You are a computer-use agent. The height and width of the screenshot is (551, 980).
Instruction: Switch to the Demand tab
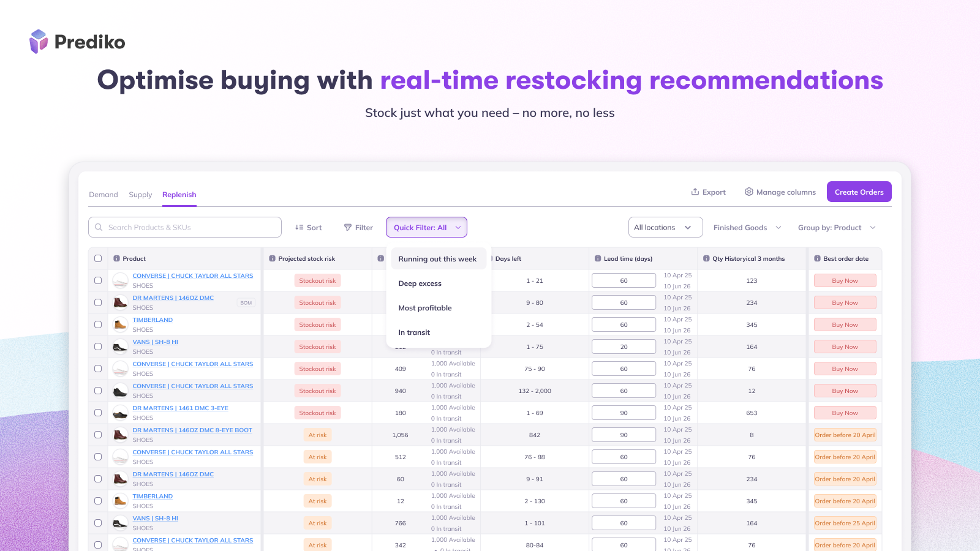(104, 195)
